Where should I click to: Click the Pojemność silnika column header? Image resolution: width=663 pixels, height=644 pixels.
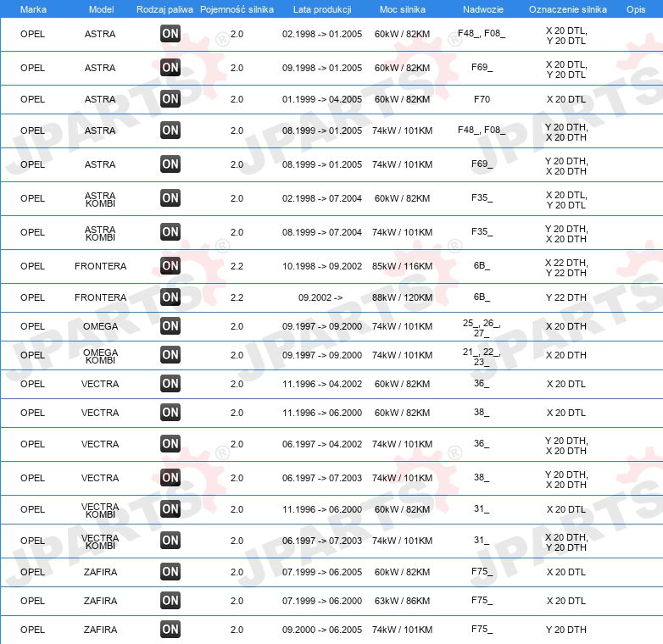point(237,9)
